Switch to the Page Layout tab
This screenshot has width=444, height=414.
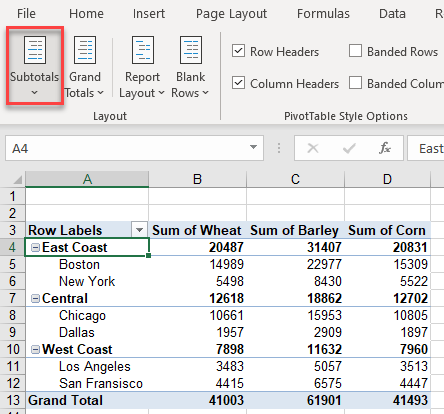pyautogui.click(x=231, y=14)
